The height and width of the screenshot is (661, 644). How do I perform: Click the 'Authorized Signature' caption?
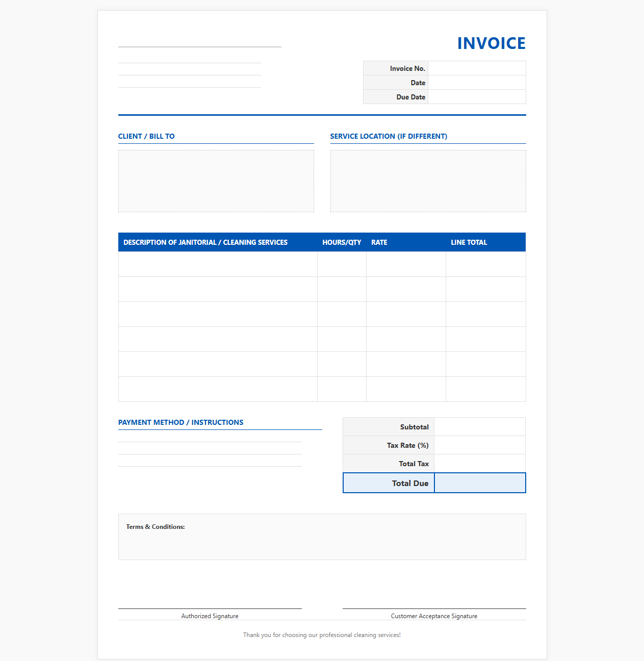(210, 616)
